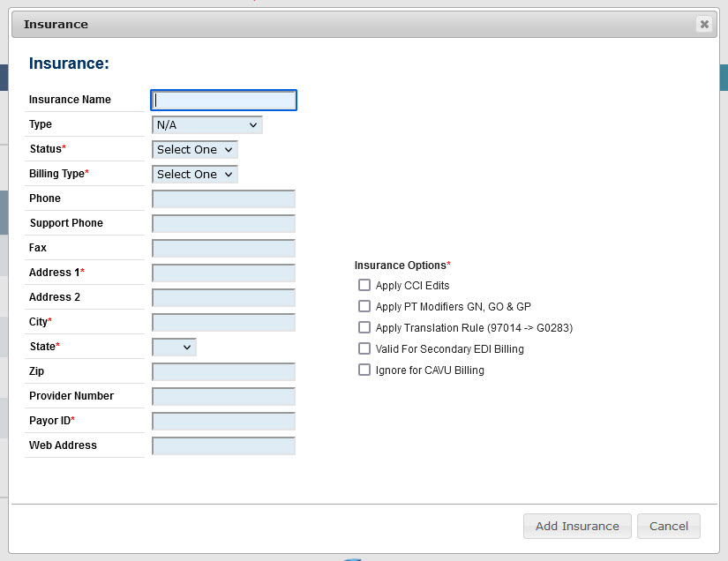Expand the State dropdown list

coord(174,347)
